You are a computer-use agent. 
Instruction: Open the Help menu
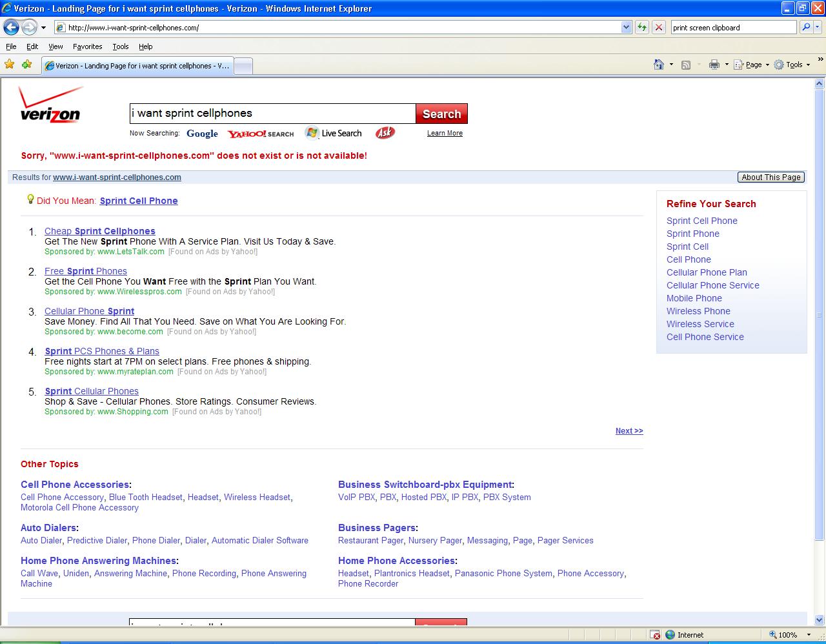[146, 46]
